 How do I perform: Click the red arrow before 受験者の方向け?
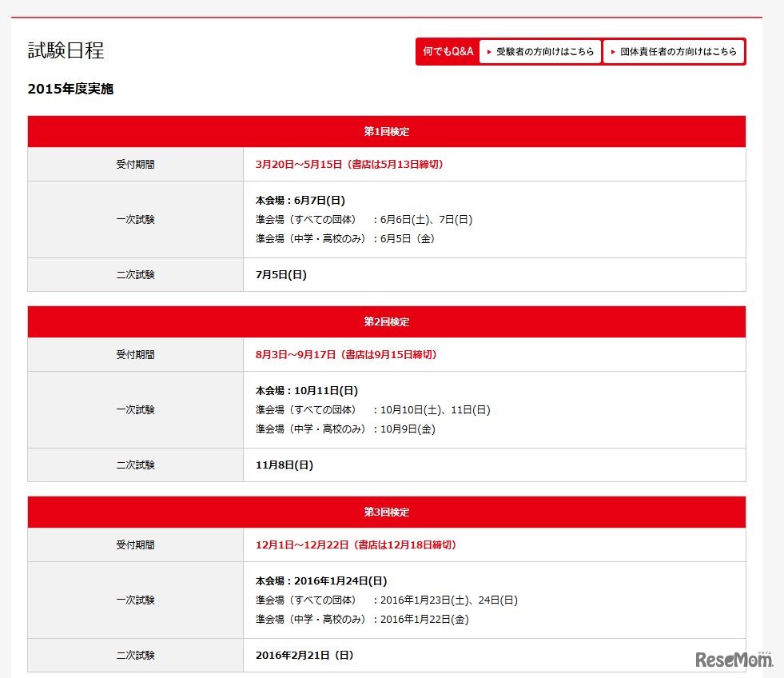(x=489, y=52)
